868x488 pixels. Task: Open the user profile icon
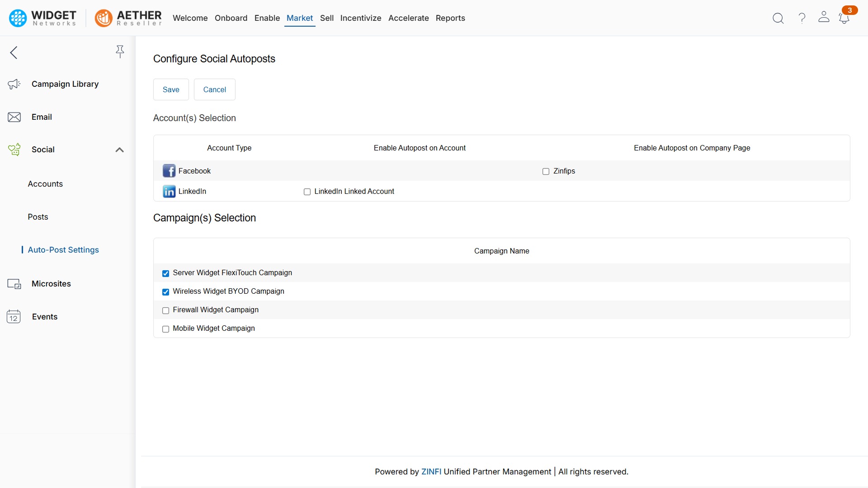tap(824, 17)
